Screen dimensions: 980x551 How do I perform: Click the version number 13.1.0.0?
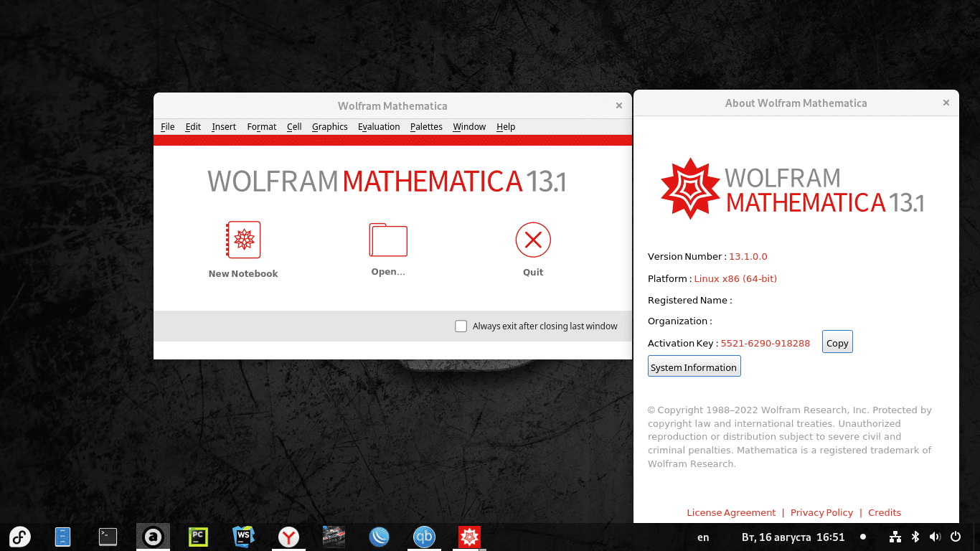(x=748, y=256)
